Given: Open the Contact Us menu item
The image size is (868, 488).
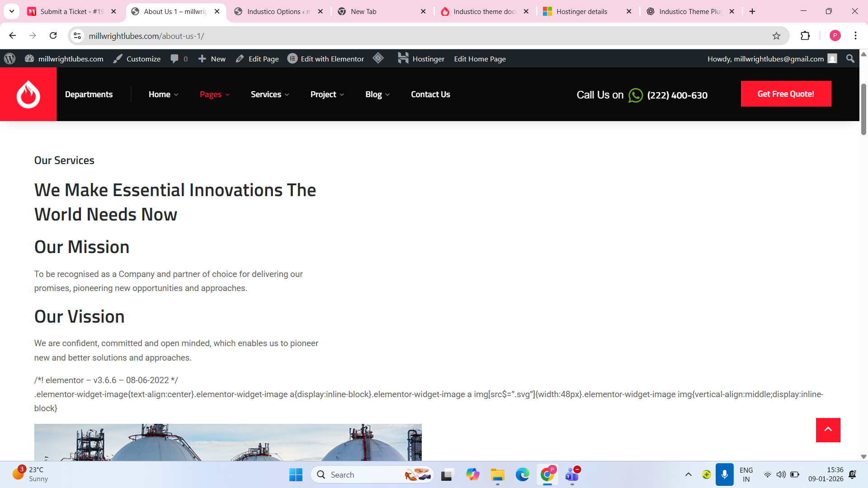Looking at the screenshot, I should click(430, 94).
